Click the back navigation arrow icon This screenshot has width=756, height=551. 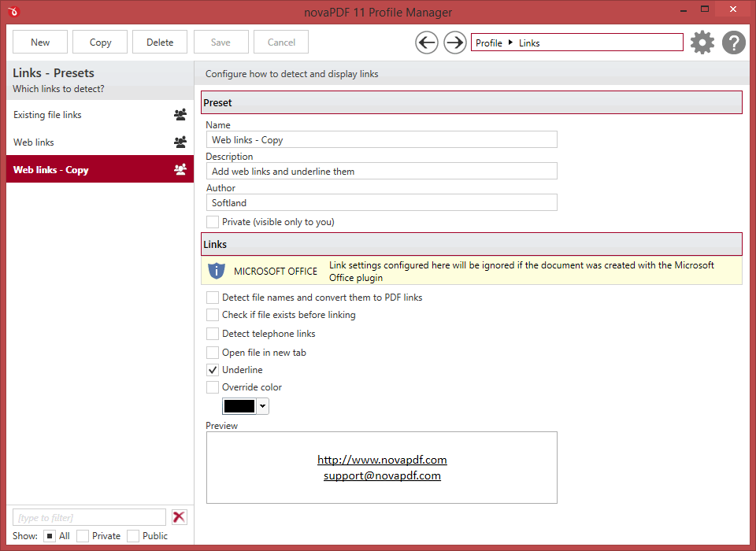click(427, 43)
